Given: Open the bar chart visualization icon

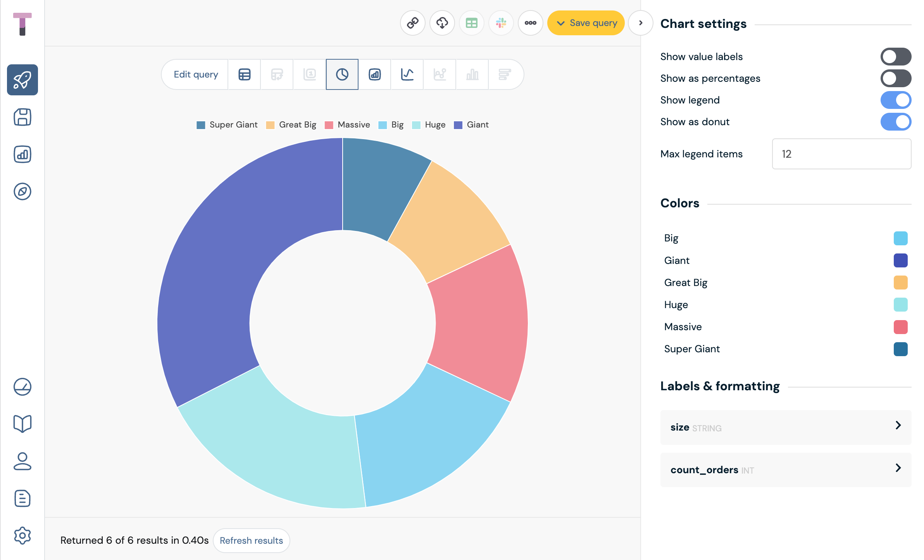Looking at the screenshot, I should coord(374,74).
